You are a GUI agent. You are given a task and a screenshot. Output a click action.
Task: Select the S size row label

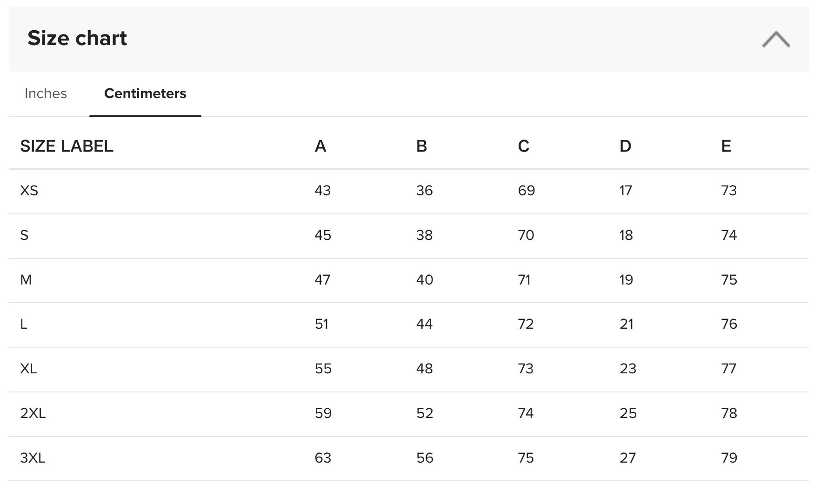(25, 235)
